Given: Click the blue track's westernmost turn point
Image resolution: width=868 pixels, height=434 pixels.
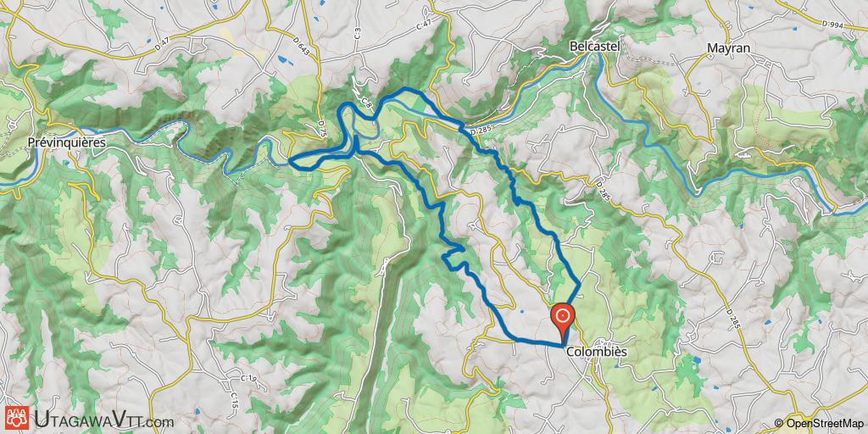Looking at the screenshot, I should (290, 162).
